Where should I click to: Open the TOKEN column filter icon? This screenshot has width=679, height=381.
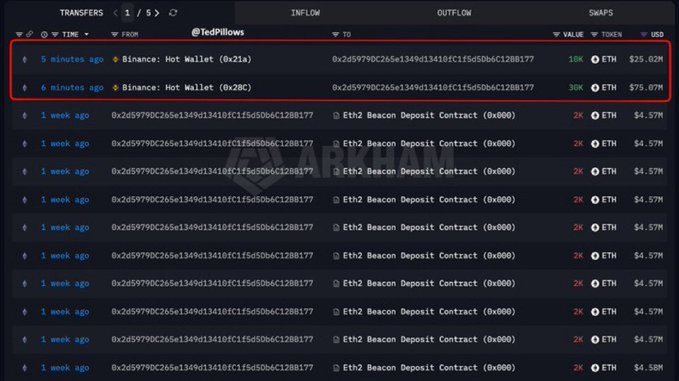[594, 34]
